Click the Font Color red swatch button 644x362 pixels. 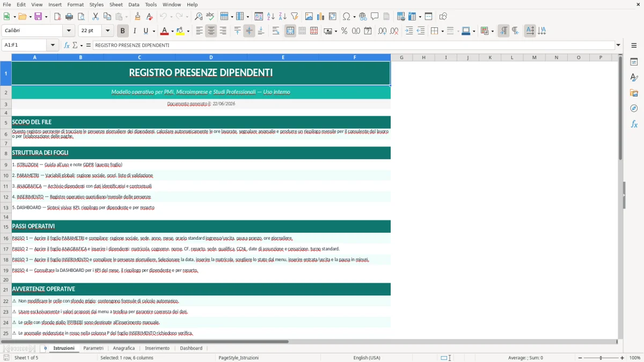coord(164,31)
